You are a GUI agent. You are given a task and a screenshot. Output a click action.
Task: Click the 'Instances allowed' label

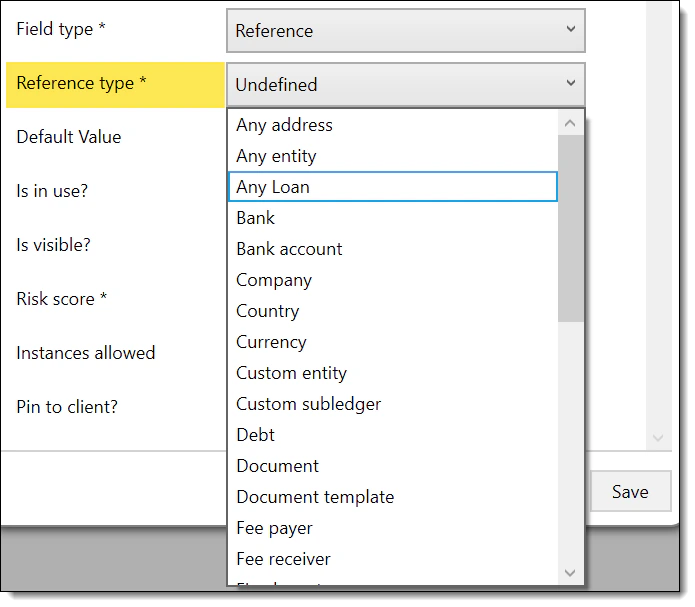(86, 353)
